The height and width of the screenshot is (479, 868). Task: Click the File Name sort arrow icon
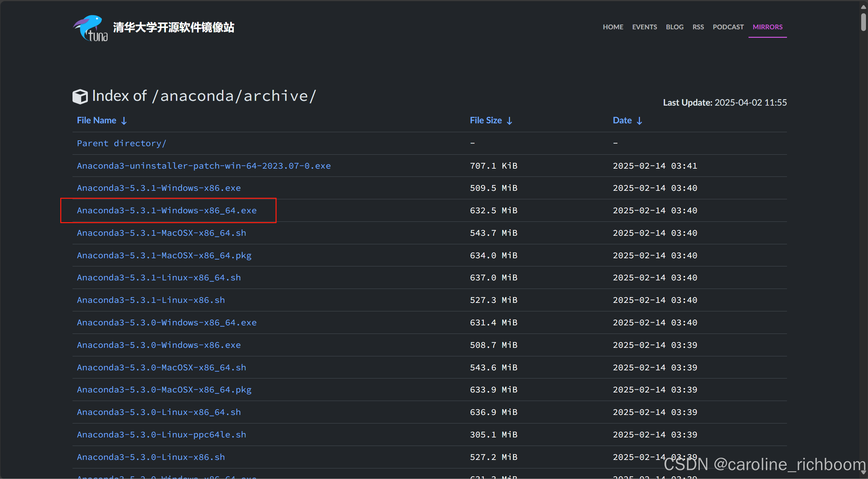point(124,121)
